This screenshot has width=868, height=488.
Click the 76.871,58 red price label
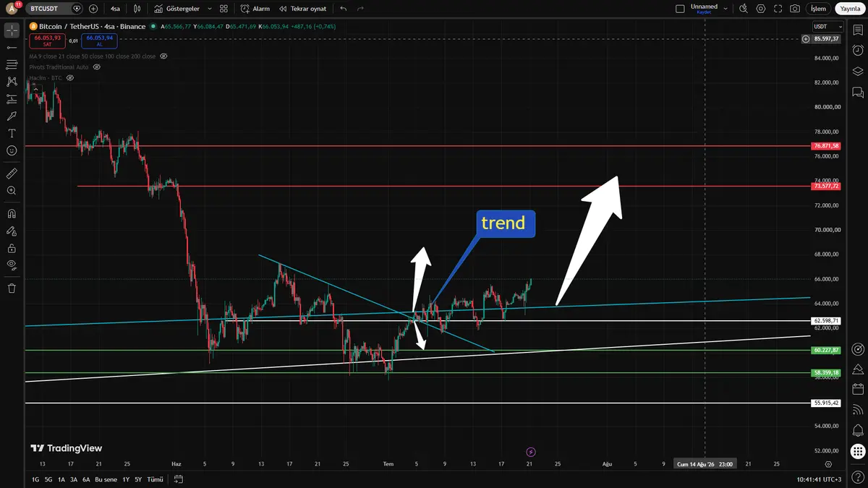826,145
